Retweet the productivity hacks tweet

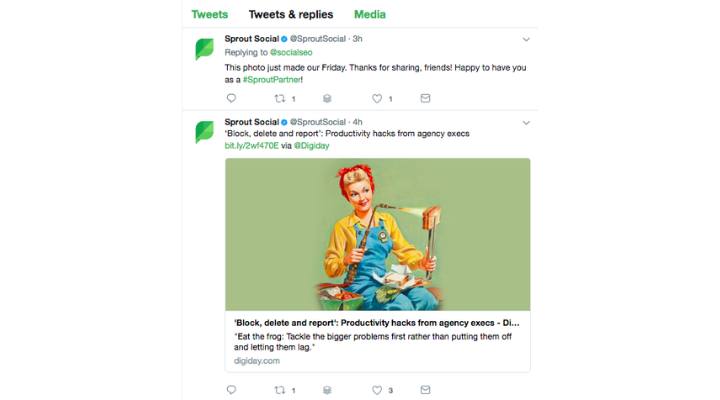[280, 390]
